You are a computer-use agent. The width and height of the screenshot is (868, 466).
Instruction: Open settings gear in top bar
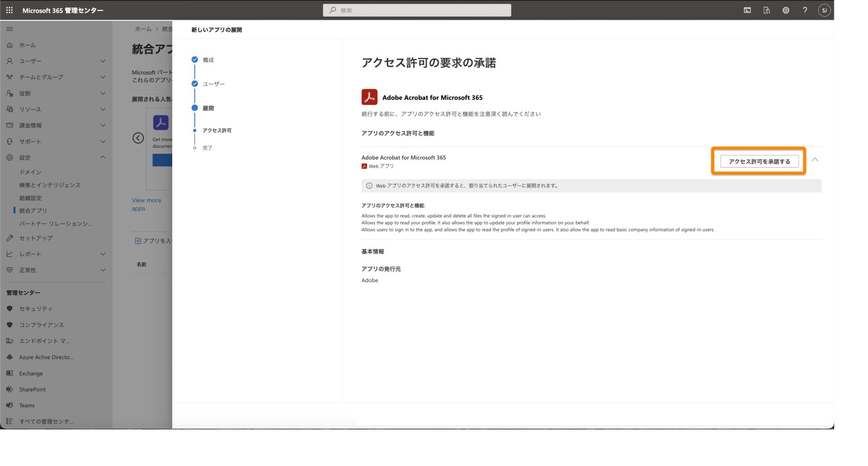pos(786,10)
